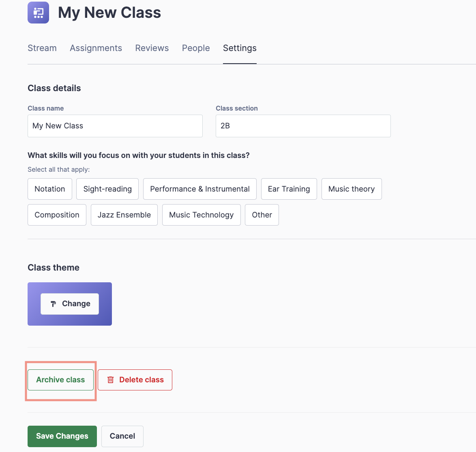Screen dimensions: 476x452
Task: Toggle the Other skill chip
Action: tap(262, 215)
